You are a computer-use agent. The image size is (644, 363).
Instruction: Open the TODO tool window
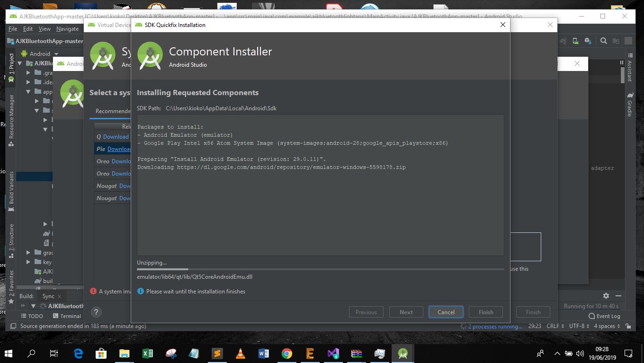(x=32, y=316)
